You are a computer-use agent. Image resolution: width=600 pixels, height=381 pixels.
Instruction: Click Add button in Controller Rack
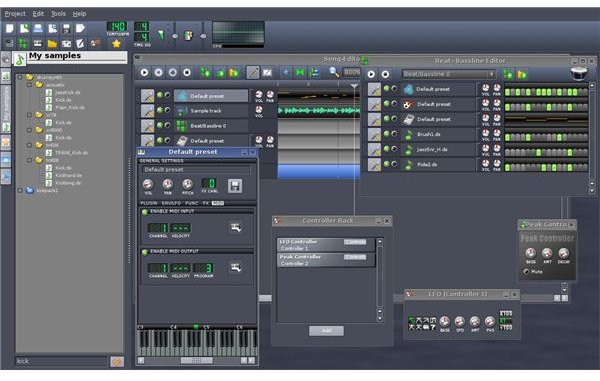point(326,331)
